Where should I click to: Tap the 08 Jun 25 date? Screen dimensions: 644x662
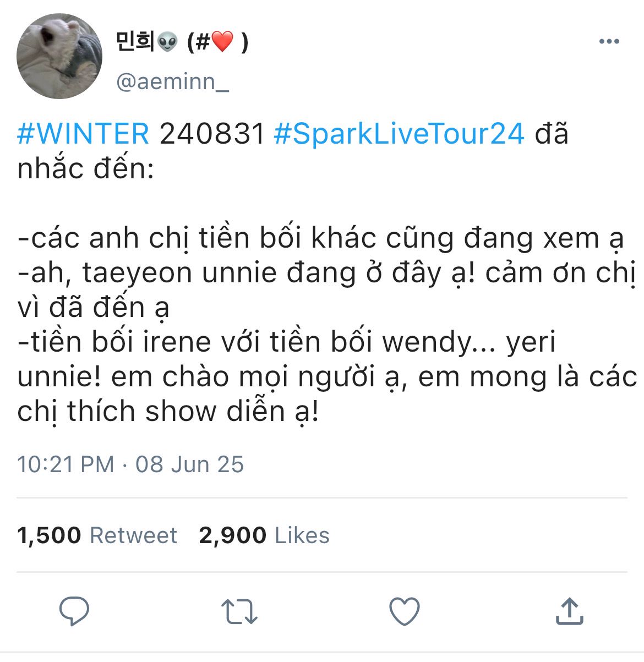(x=189, y=464)
